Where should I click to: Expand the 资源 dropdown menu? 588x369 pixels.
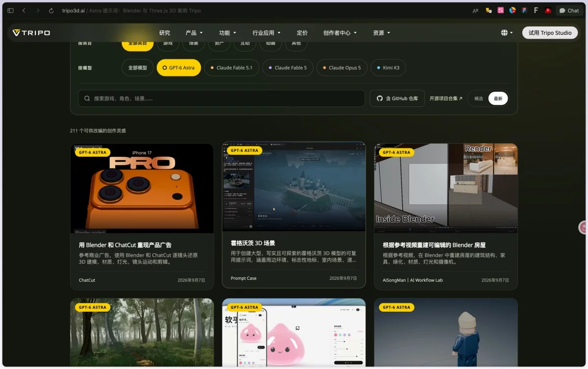tap(382, 33)
